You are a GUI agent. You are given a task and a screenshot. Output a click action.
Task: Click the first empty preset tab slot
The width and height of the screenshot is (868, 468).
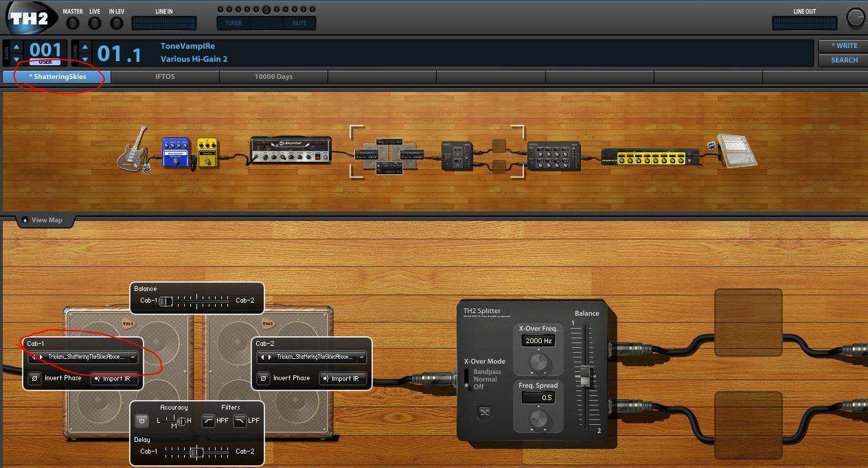click(382, 77)
